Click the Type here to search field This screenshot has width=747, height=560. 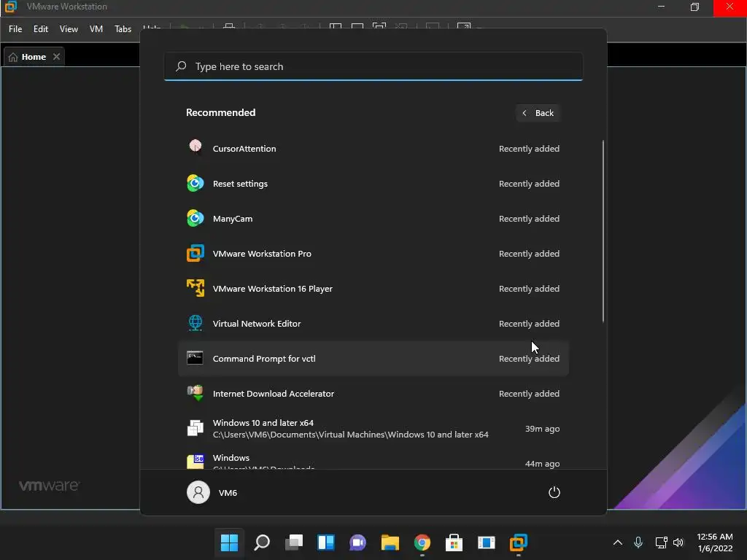(373, 66)
